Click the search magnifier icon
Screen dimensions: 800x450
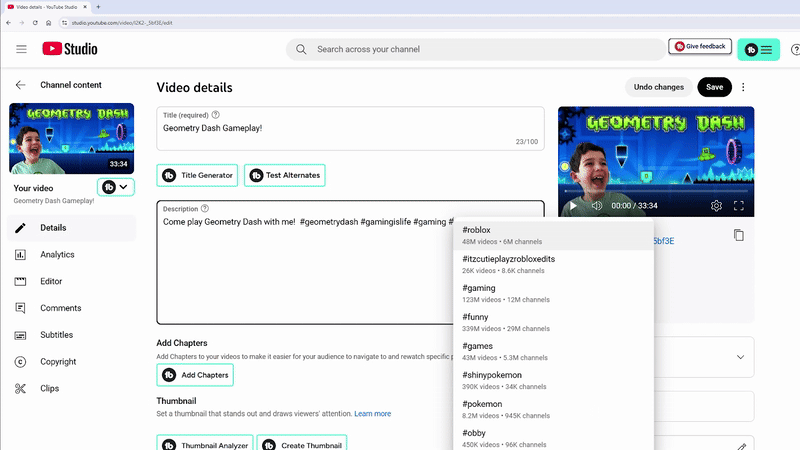click(x=301, y=49)
